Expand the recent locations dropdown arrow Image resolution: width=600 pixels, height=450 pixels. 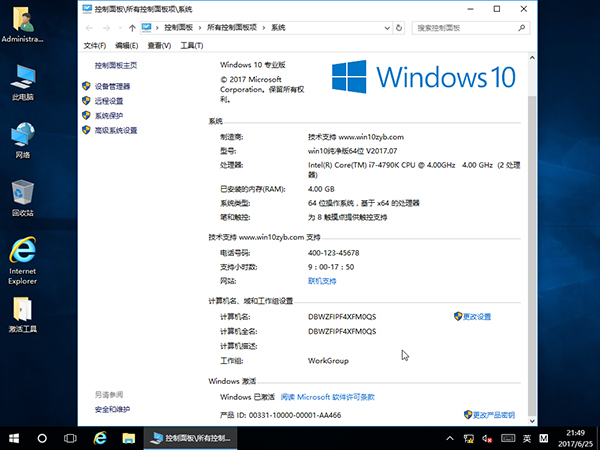pyautogui.click(x=115, y=27)
